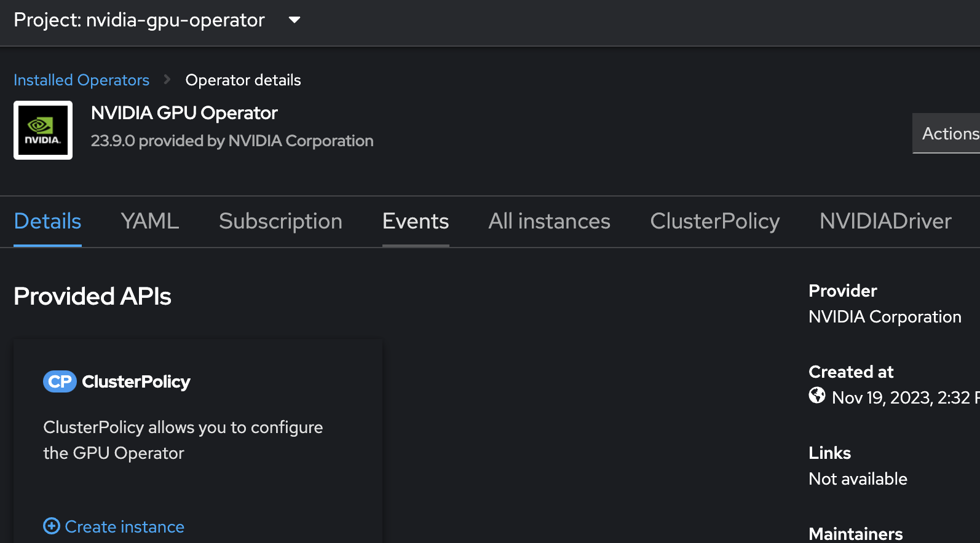The height and width of the screenshot is (543, 980).
Task: Select the All instances tab
Action: [x=549, y=221]
